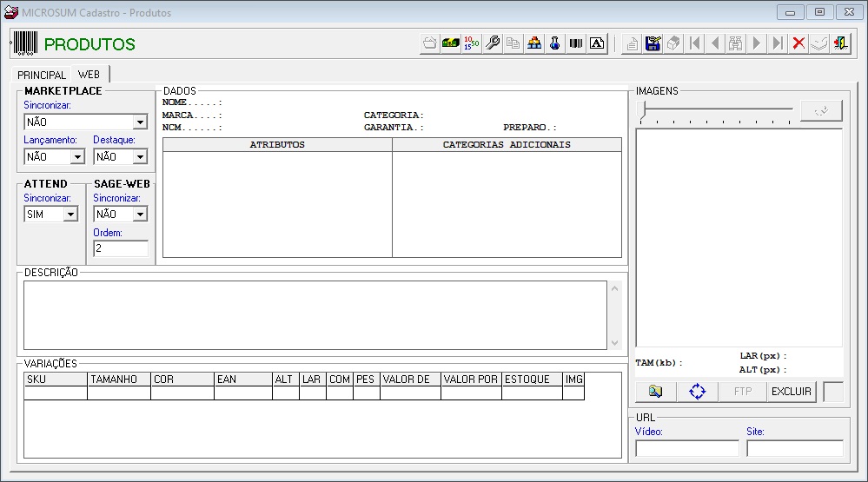This screenshot has height=482, width=868.
Task: Click the blue refresh arrows image button
Action: click(x=698, y=392)
